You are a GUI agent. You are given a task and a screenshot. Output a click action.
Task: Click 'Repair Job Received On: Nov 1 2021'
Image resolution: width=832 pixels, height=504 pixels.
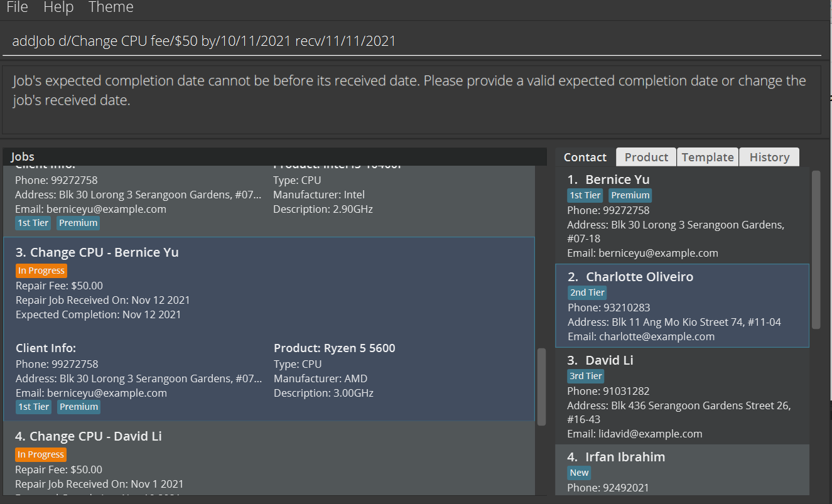point(99,484)
